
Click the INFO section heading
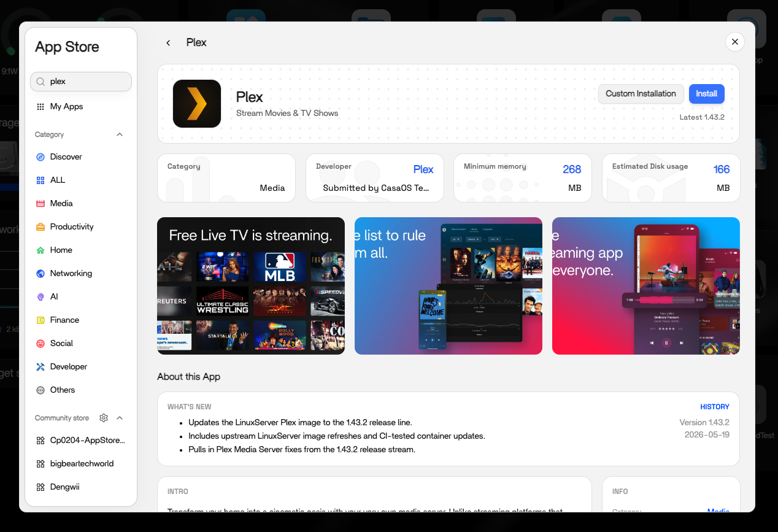coord(620,492)
